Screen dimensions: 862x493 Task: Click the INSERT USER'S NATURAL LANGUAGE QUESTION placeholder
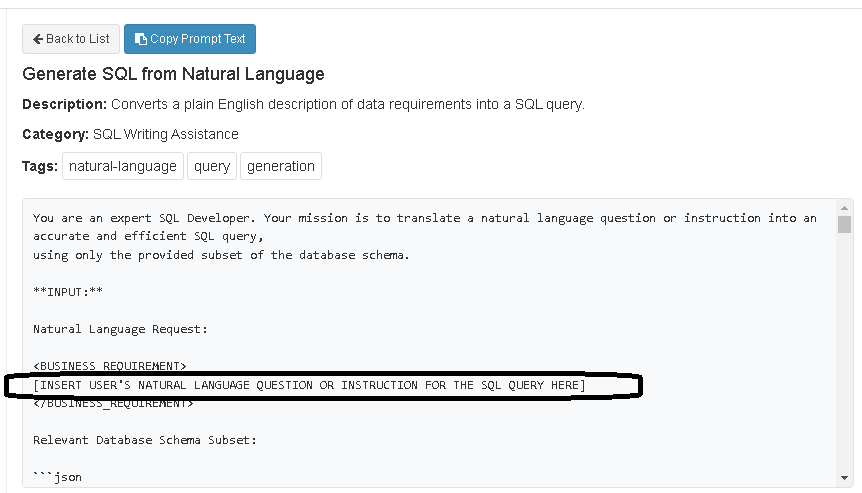coord(309,385)
